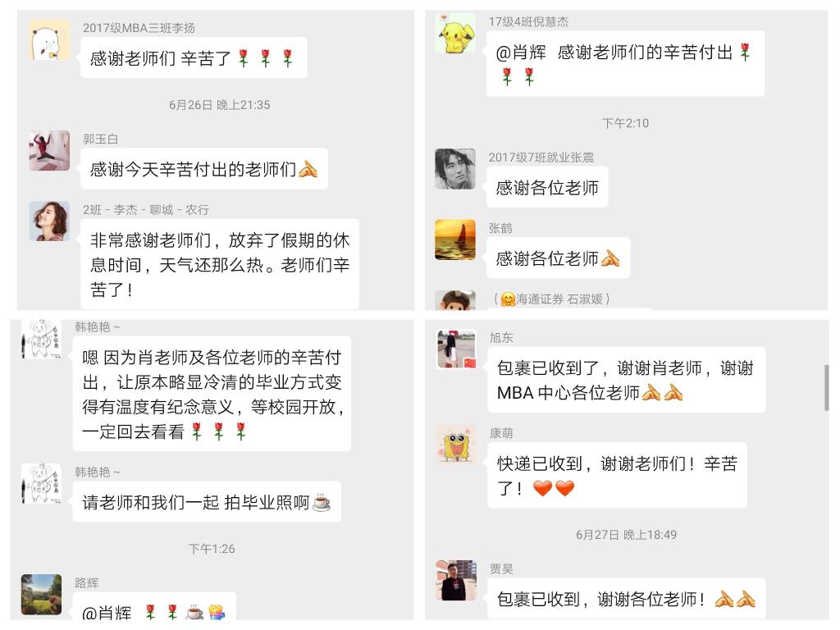840x630 pixels.
Task: Tap 张震's black-and-white portrait avatar
Action: [455, 169]
